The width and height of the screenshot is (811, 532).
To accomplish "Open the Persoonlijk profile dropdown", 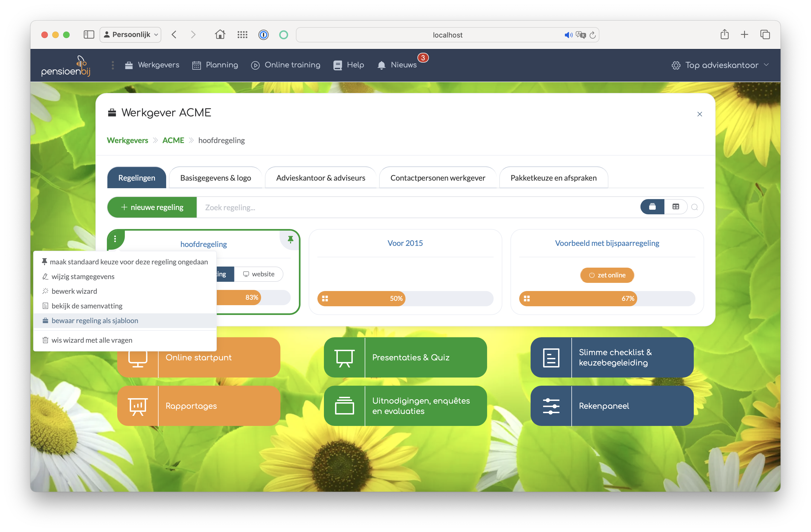I will pyautogui.click(x=131, y=35).
